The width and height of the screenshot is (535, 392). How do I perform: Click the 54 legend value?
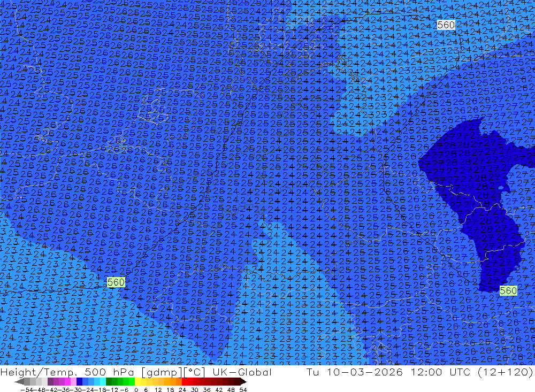(243, 390)
